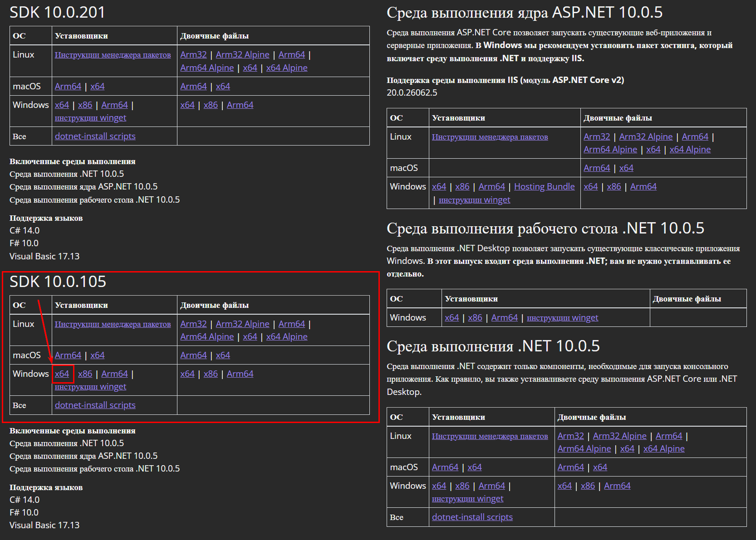Download ASP.NET Core Runtime Linux Arm32 binary
Image resolution: width=756 pixels, height=540 pixels.
point(597,137)
